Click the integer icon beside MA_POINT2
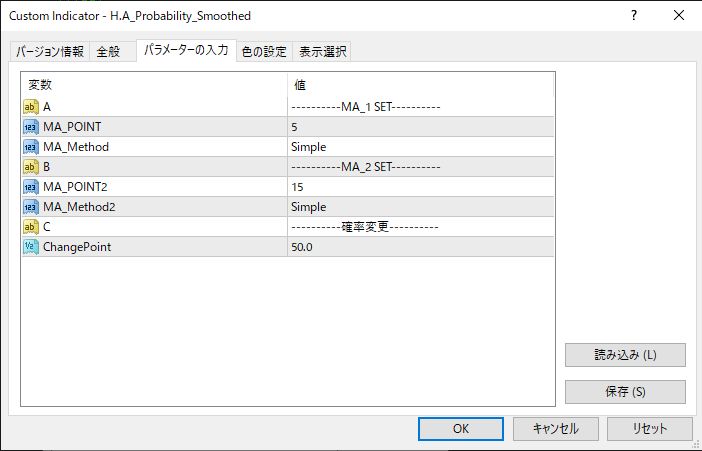702x451 pixels. tap(31, 187)
